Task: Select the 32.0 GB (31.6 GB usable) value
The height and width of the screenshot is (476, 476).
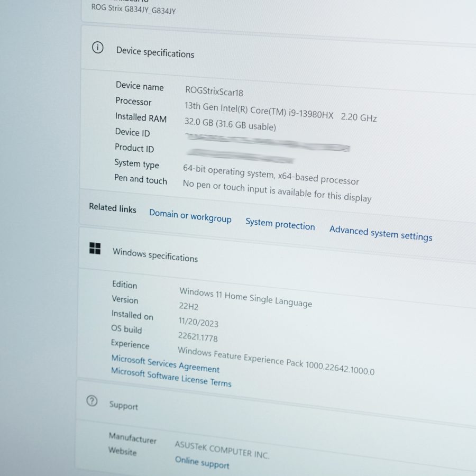Action: pyautogui.click(x=230, y=124)
